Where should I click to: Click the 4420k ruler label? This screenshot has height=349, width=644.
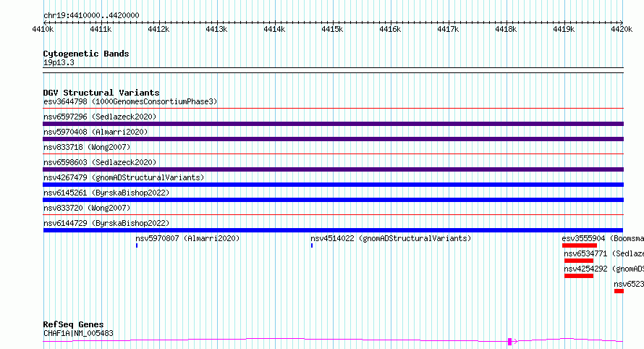[622, 29]
